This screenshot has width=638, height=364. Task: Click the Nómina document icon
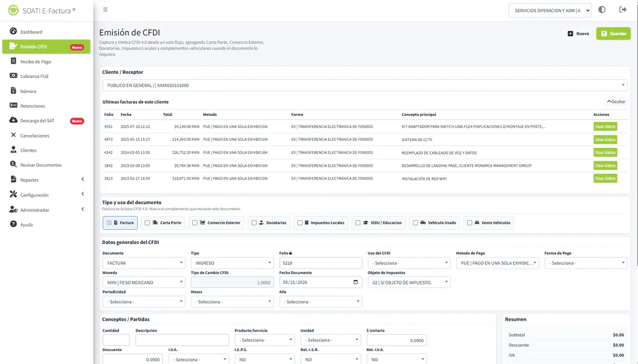pos(14,91)
